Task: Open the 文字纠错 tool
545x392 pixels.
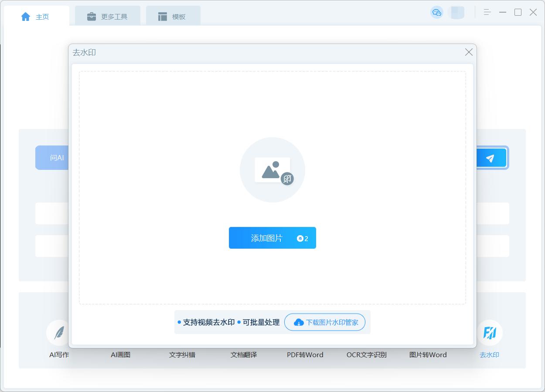Action: click(x=182, y=355)
